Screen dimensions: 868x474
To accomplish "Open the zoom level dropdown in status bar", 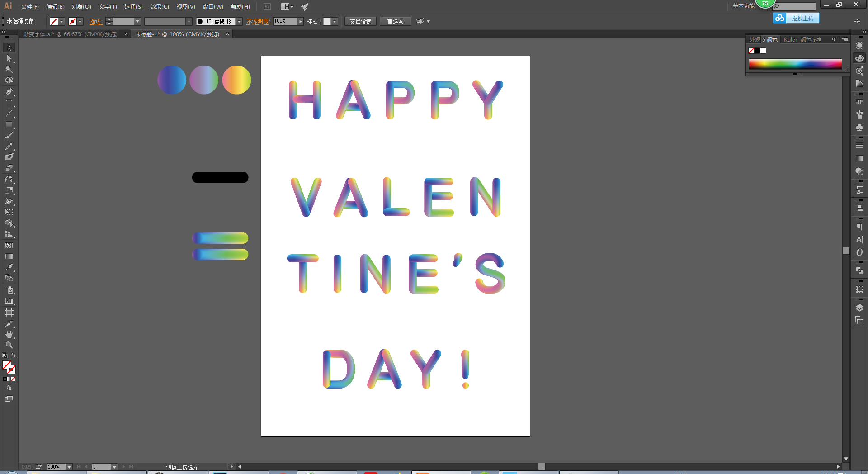I will pyautogui.click(x=69, y=467).
